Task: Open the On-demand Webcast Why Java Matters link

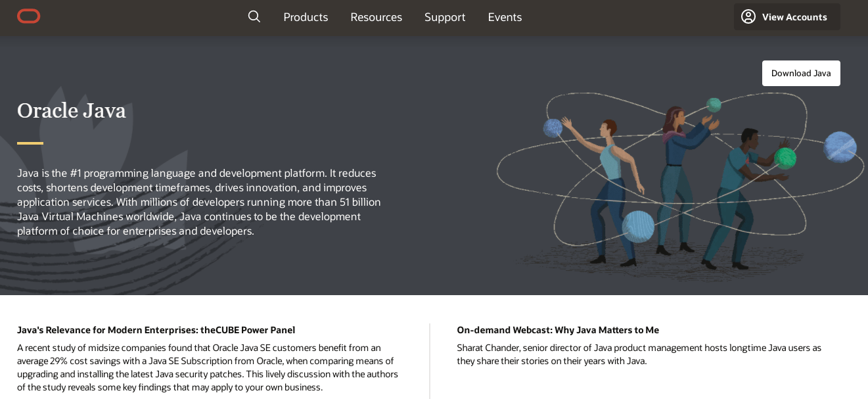Action: pos(558,330)
